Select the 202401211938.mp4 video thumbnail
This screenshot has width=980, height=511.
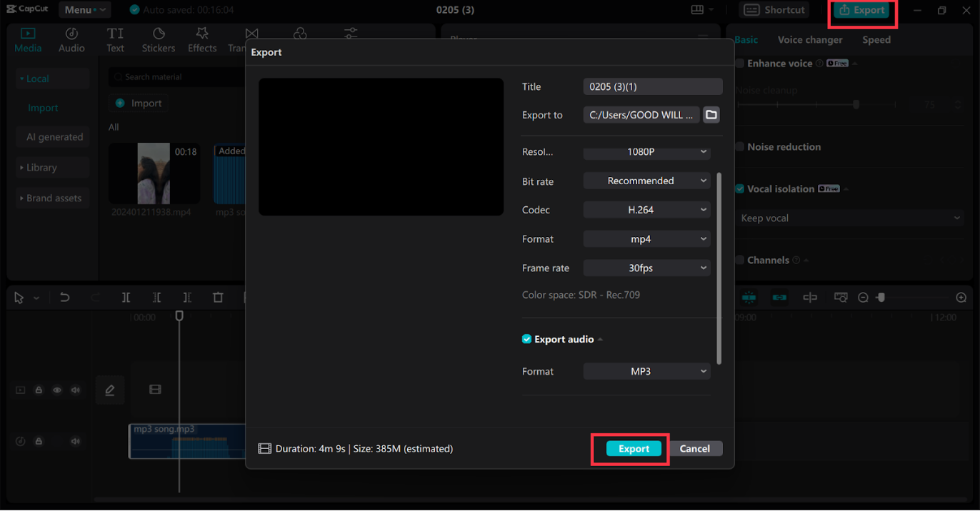[x=154, y=173]
